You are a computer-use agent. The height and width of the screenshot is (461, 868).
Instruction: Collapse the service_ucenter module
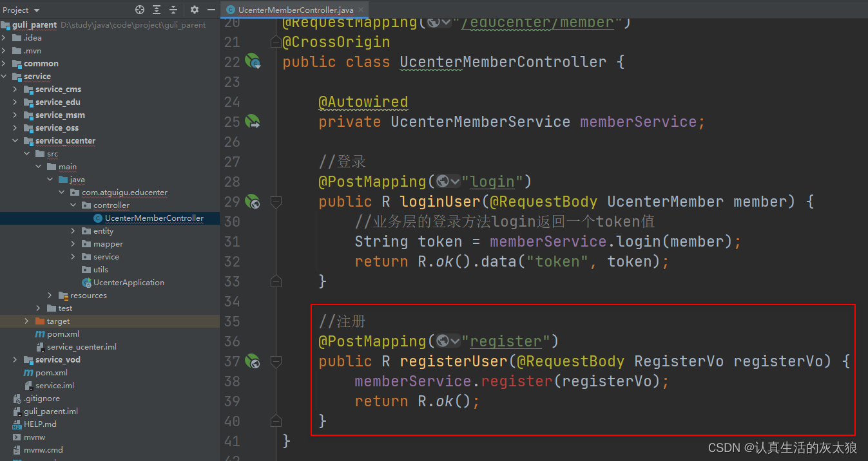coord(16,141)
